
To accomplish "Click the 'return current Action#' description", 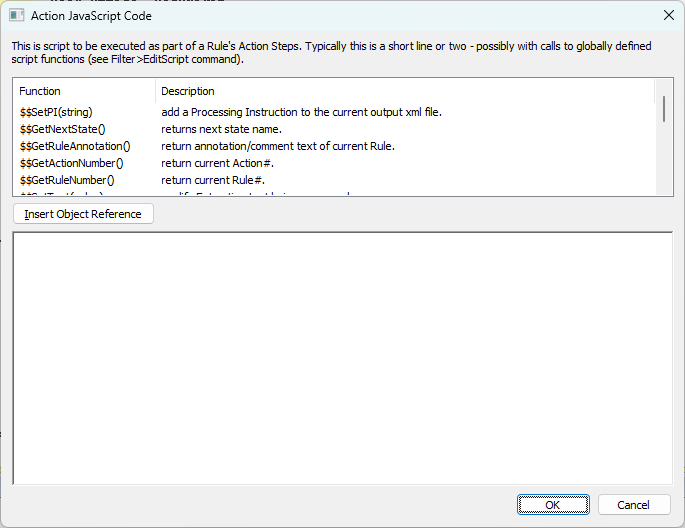I will [217, 163].
